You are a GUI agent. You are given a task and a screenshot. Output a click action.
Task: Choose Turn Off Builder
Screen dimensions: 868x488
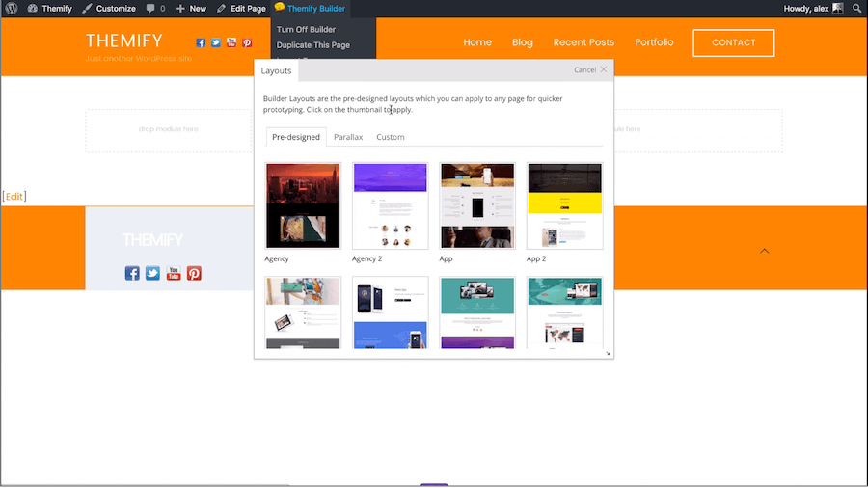(306, 29)
